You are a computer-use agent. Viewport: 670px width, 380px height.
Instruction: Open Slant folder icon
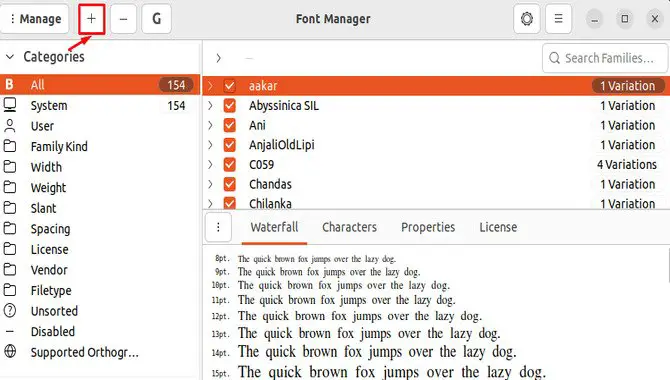(10, 208)
